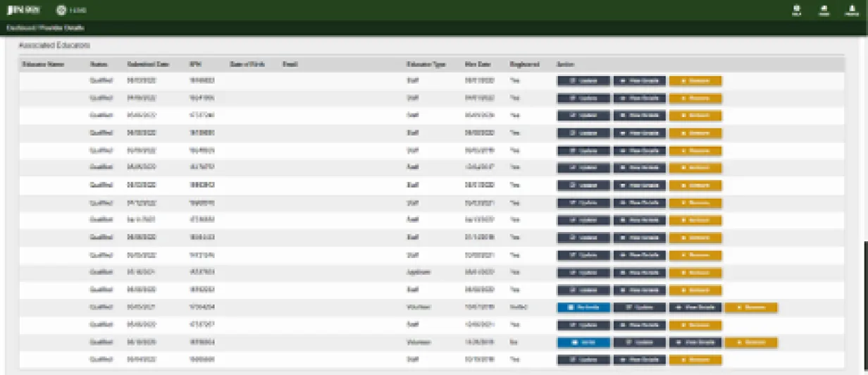The image size is (868, 375).
Task: Click Remove in the first educator row
Action: 695,80
